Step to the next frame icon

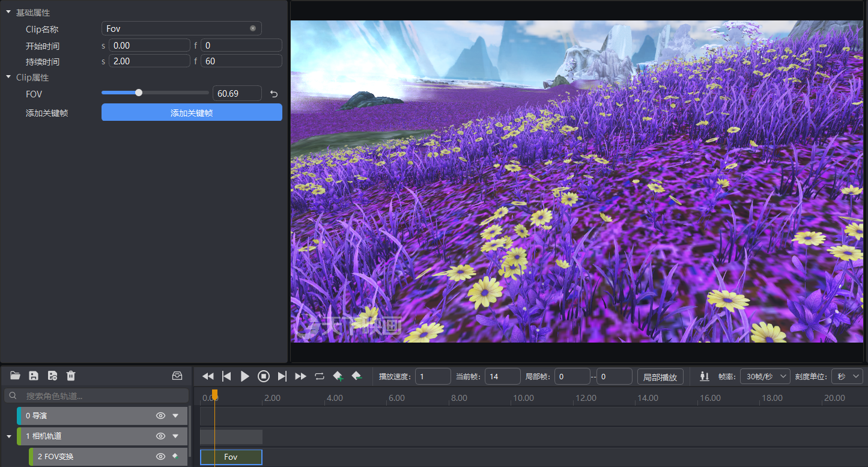[x=282, y=376]
